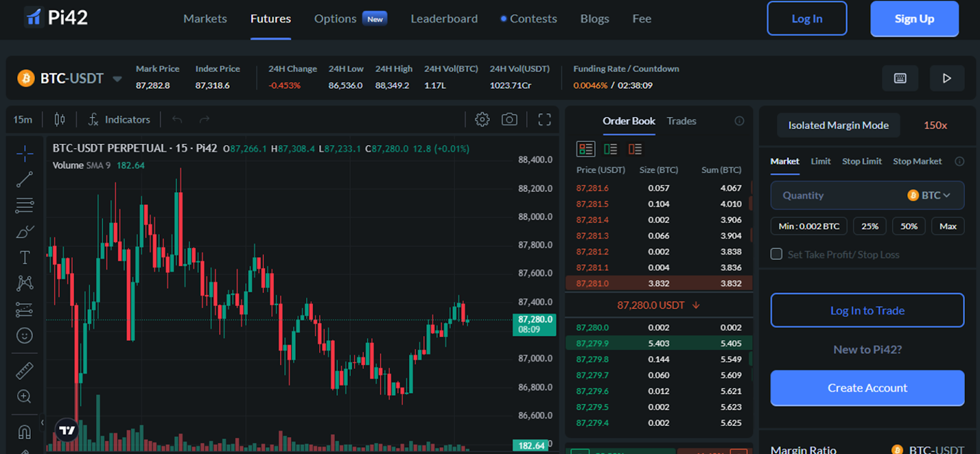
Task: Select the text annotation tool
Action: (24, 258)
